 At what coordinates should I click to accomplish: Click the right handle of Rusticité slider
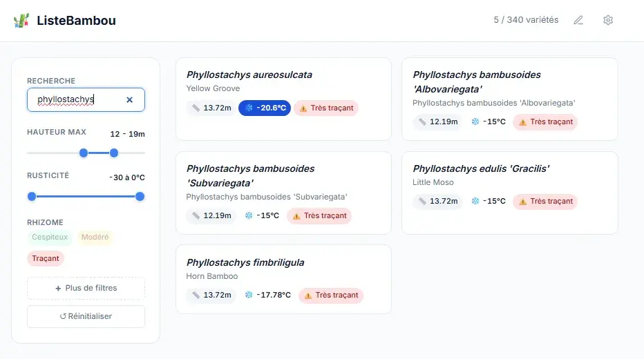(140, 197)
